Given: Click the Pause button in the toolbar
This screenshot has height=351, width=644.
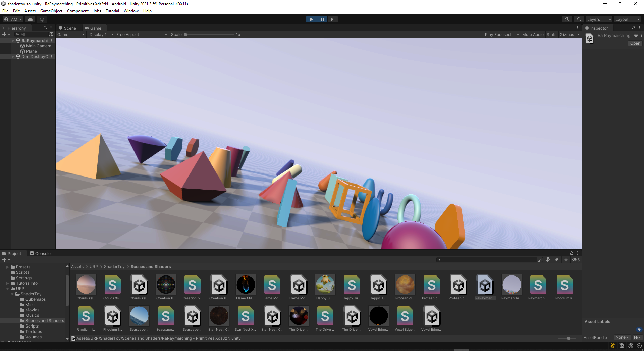Looking at the screenshot, I should pos(322,19).
